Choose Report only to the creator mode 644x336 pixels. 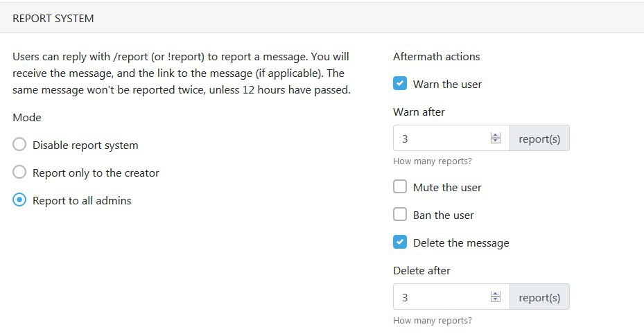pyautogui.click(x=19, y=173)
